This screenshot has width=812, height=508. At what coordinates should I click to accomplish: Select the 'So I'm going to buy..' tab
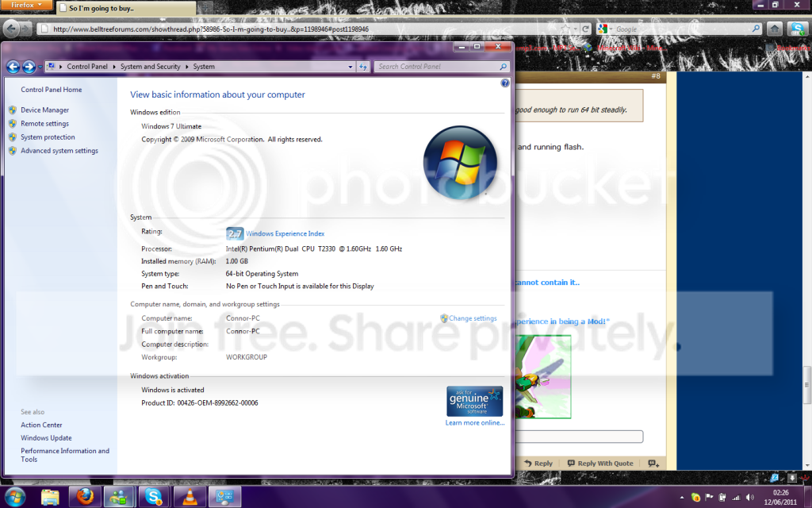[126, 8]
